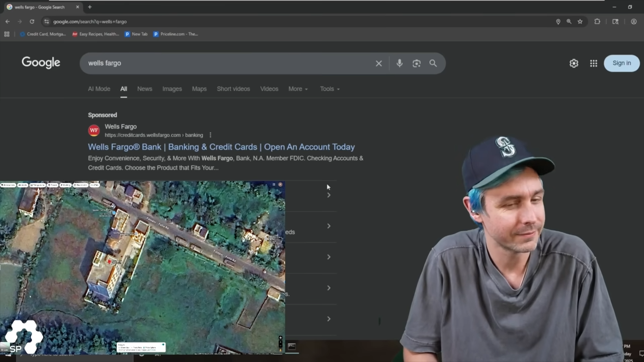The height and width of the screenshot is (362, 644).
Task: Expand the first sitelink chevron arrow
Action: [x=329, y=195]
